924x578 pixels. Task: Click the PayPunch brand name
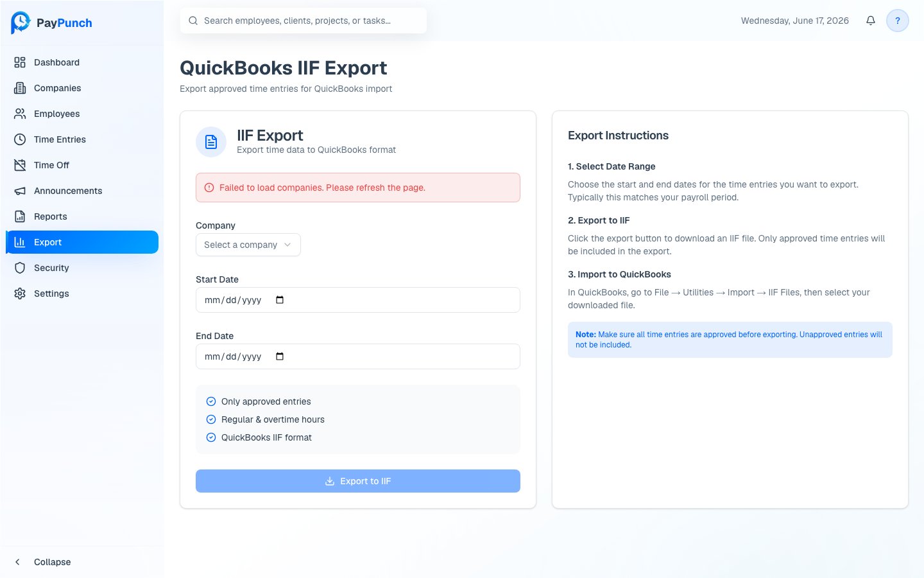pyautogui.click(x=64, y=23)
